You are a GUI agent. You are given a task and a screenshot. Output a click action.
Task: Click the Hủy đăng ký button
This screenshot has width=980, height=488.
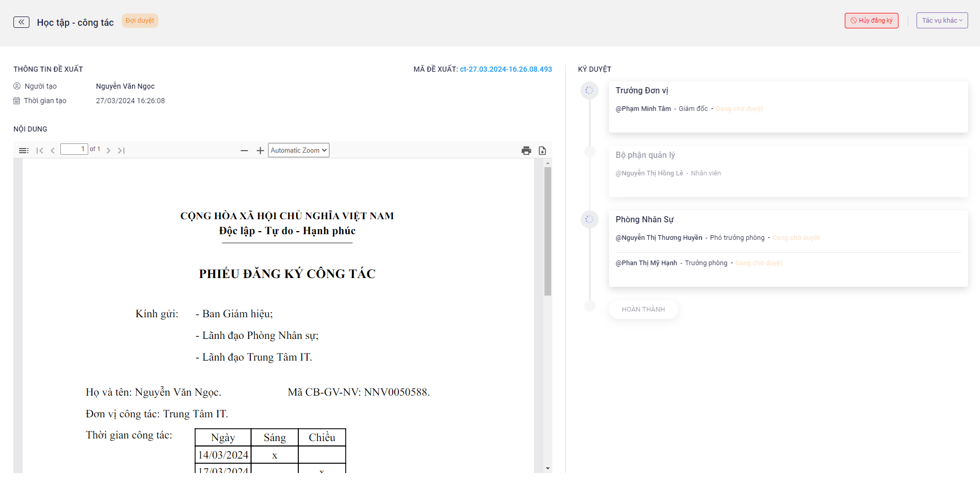(x=871, y=21)
